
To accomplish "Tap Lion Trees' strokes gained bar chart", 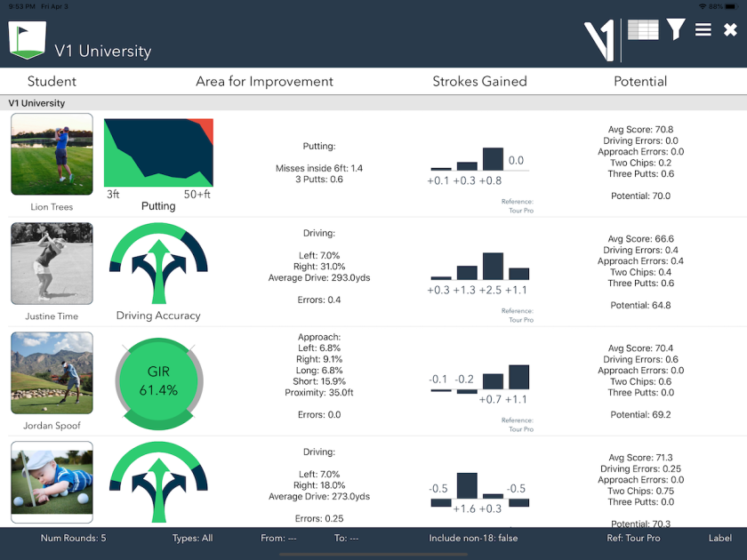I will 479,166.
